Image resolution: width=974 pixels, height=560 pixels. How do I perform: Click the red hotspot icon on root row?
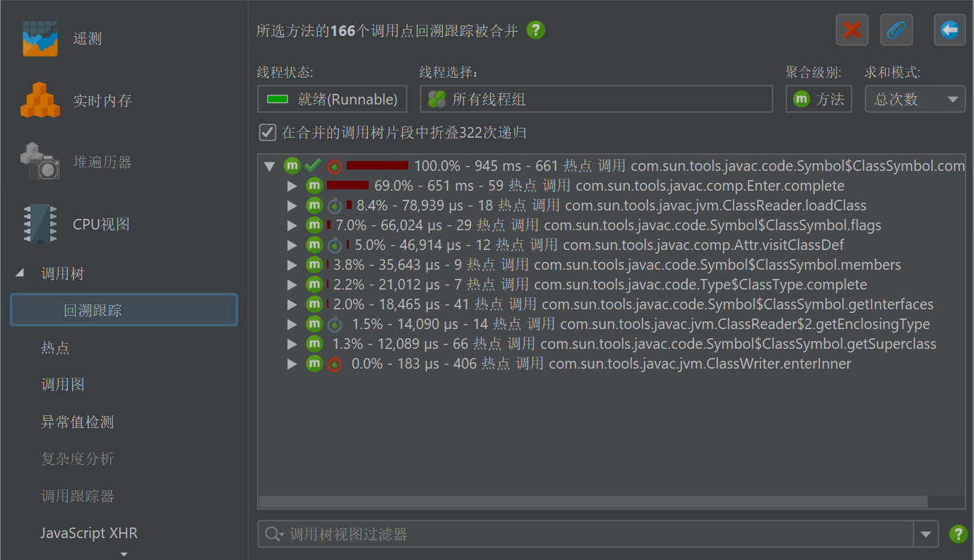click(335, 166)
